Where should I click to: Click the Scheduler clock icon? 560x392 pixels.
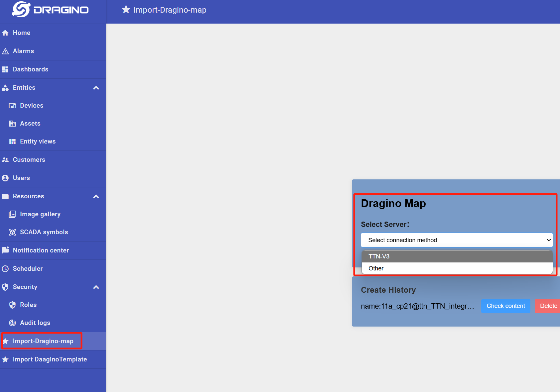(x=5, y=269)
